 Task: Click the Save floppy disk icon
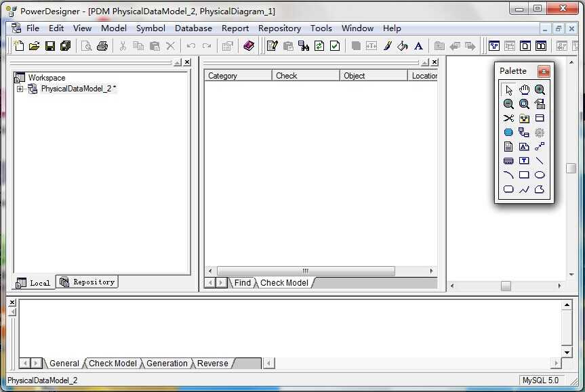coord(50,46)
